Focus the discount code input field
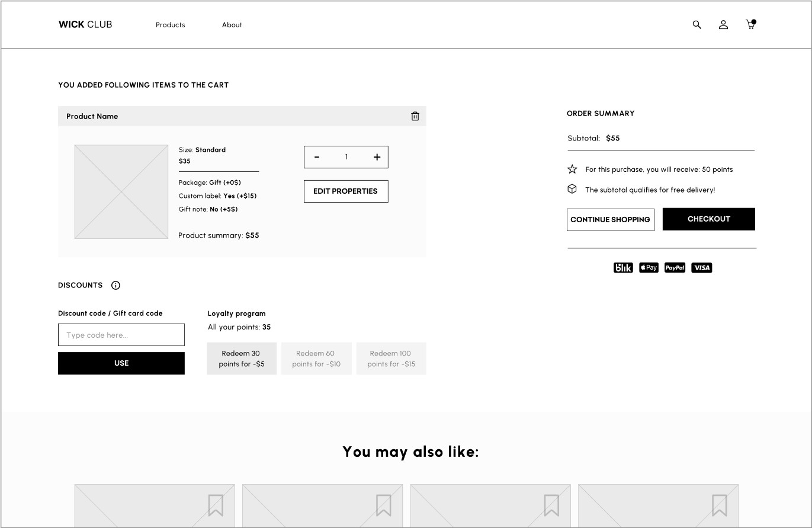The width and height of the screenshot is (812, 528). pos(121,335)
